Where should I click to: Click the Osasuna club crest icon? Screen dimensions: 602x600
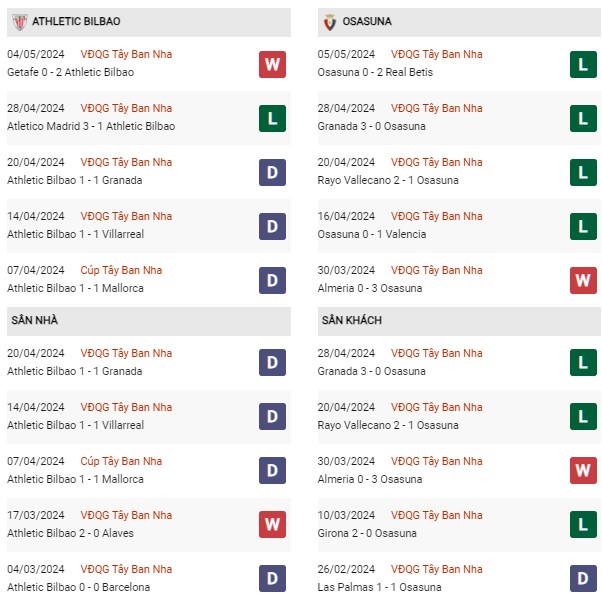tap(329, 22)
